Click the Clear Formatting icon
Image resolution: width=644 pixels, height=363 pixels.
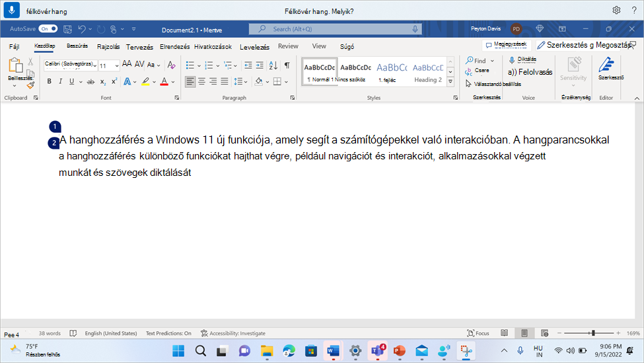pos(171,65)
